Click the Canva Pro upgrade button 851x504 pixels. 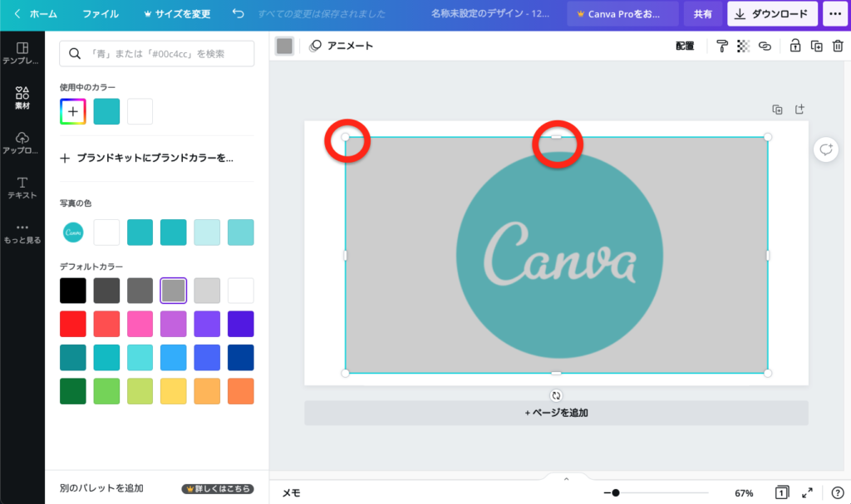point(622,14)
